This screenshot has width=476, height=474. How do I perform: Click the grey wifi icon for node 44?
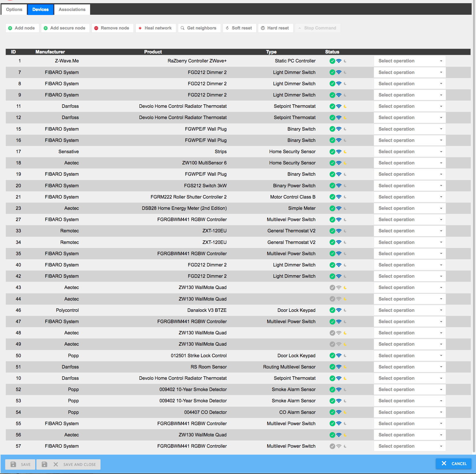pos(339,299)
